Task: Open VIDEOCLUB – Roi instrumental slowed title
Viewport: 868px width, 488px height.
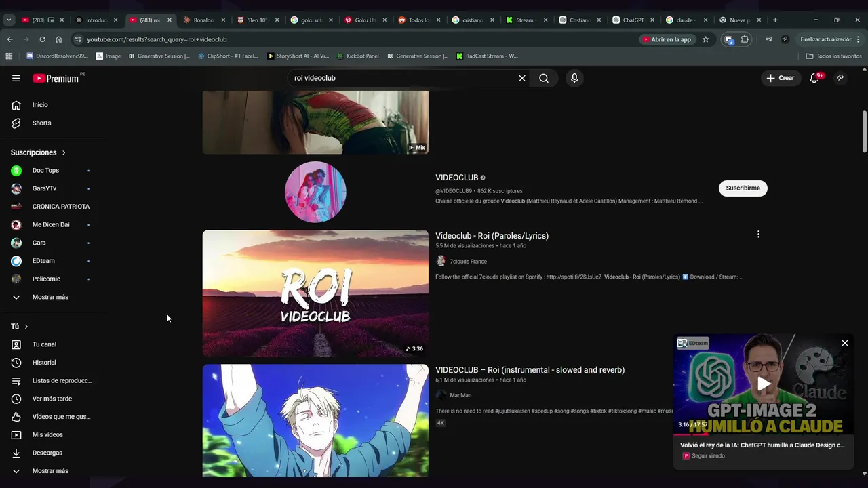Action: (530, 370)
